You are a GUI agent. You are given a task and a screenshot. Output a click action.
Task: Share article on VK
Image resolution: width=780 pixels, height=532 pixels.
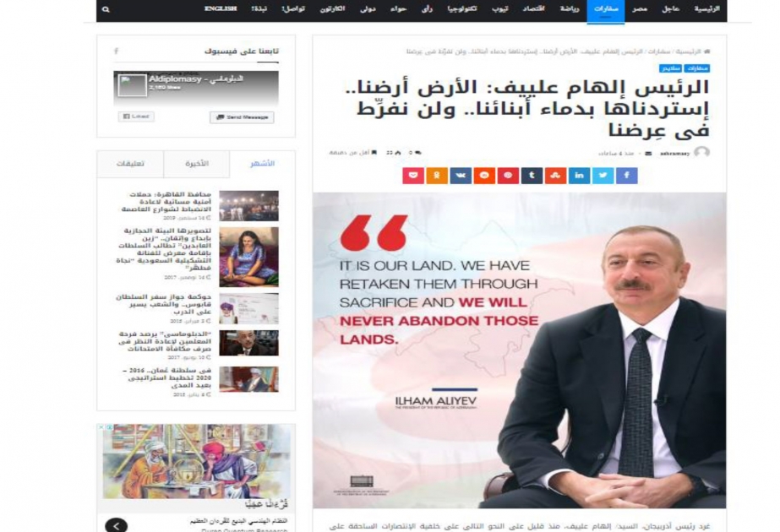pyautogui.click(x=461, y=176)
